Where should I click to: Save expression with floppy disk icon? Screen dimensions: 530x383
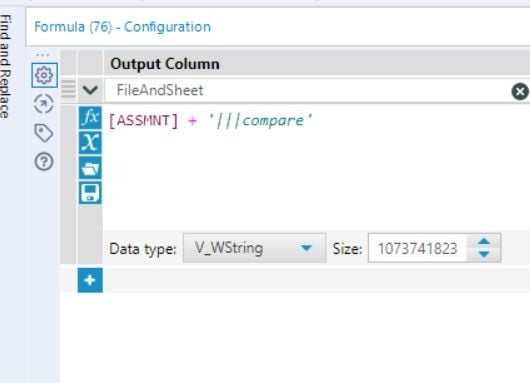pos(90,193)
